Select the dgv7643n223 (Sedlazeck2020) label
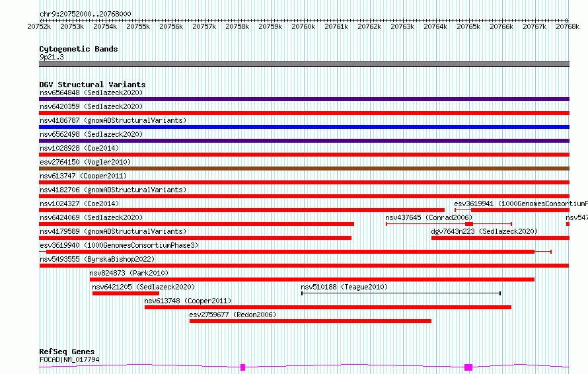 click(x=484, y=231)
